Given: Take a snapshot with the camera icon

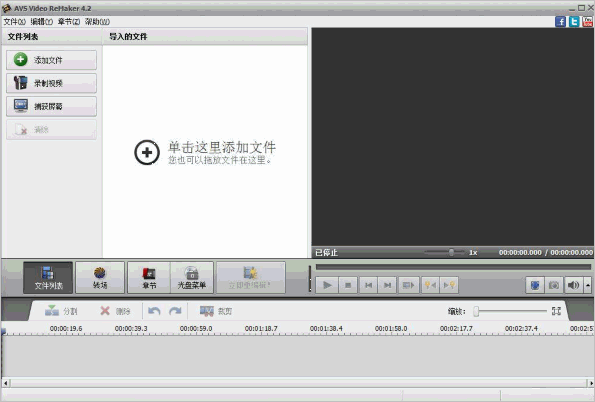Looking at the screenshot, I should click(x=554, y=285).
